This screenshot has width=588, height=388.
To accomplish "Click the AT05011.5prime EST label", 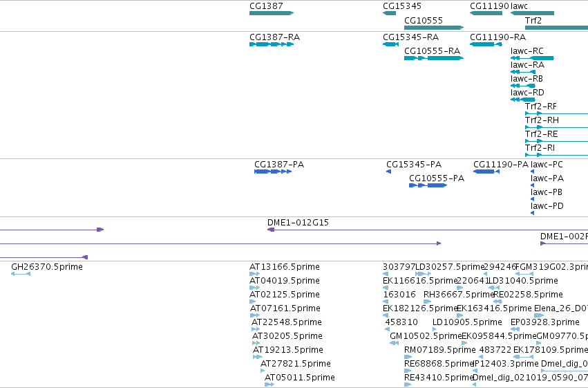I will (300, 377).
